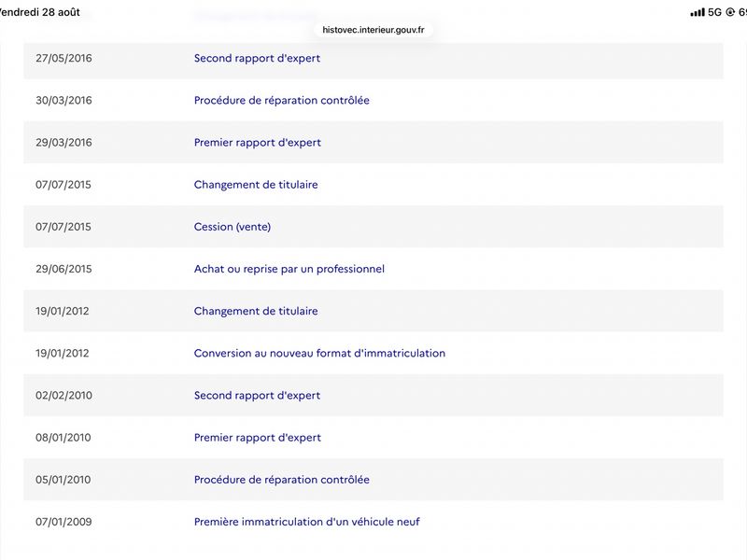Tap the Vendredi 28 août date
The width and height of the screenshot is (747, 560).
point(39,12)
